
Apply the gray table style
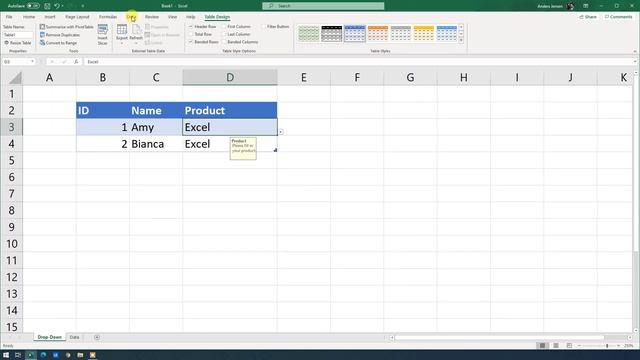click(x=400, y=33)
